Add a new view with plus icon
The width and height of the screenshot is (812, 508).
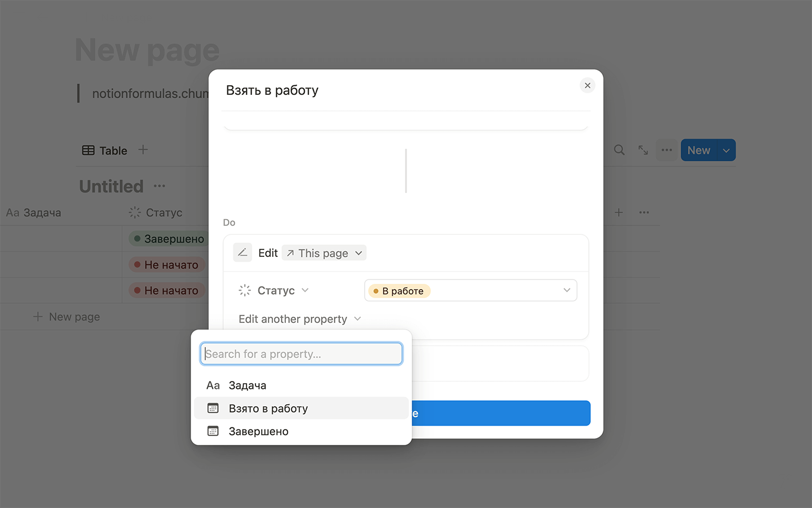click(143, 150)
